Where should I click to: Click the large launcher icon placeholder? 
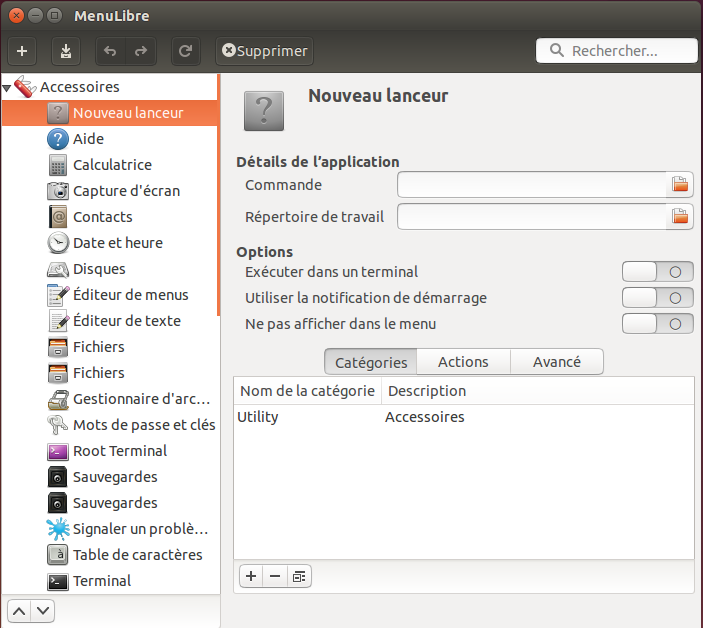coord(264,111)
